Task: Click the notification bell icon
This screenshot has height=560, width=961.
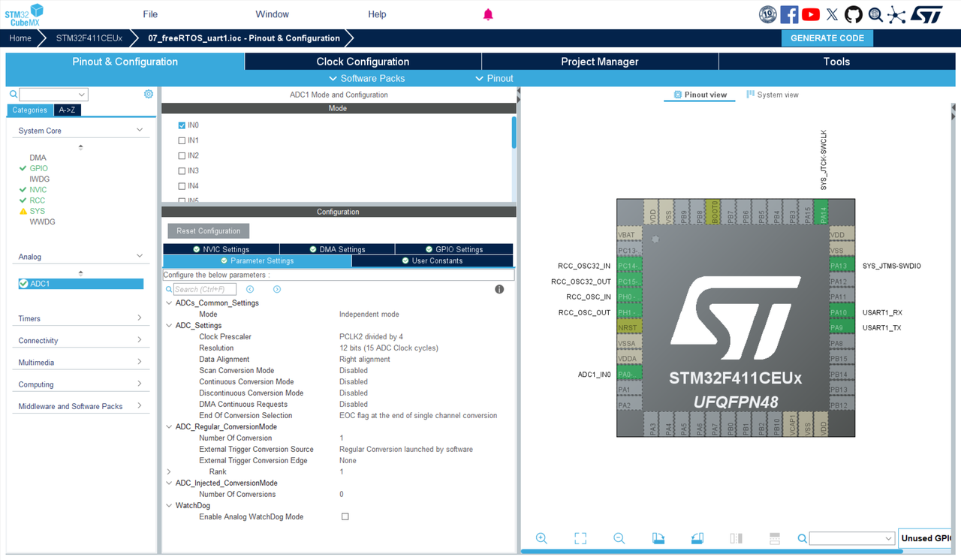Action: pyautogui.click(x=488, y=14)
